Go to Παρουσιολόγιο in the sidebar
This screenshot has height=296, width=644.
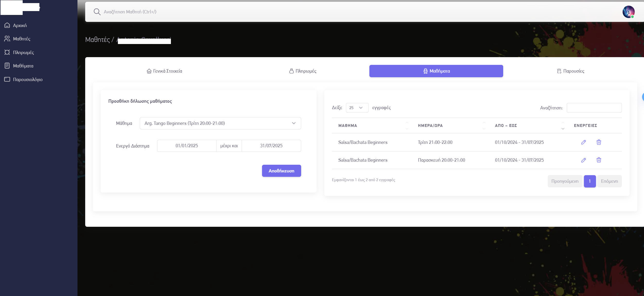point(28,80)
